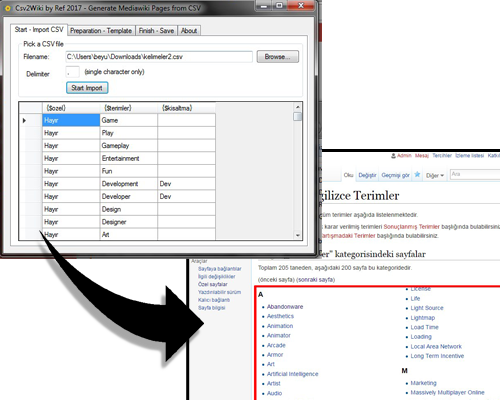Select the Entertainment cell

tap(129, 158)
